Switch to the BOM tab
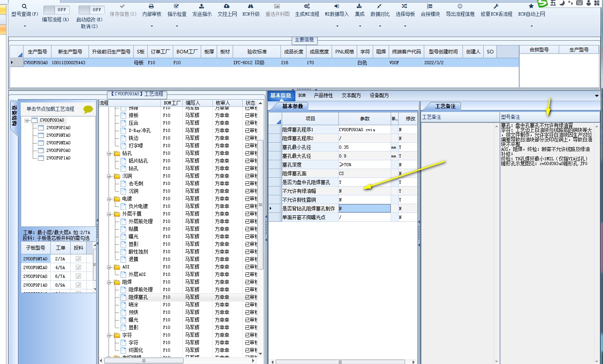603x364 pixels. click(302, 96)
